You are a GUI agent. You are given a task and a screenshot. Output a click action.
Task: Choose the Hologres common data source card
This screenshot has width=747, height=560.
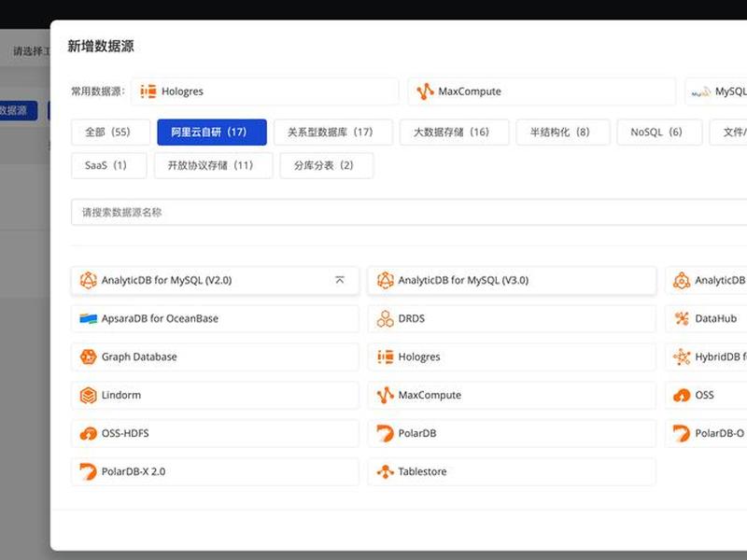click(x=265, y=91)
